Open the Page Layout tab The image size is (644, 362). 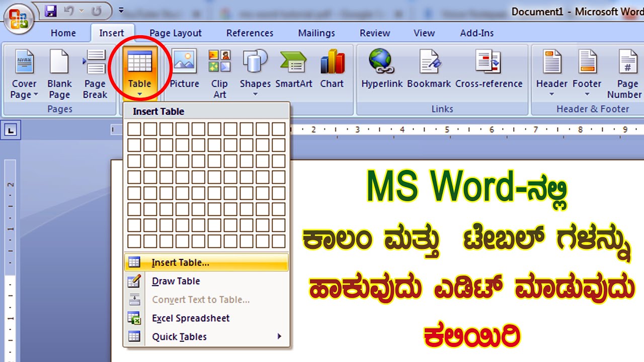[176, 33]
